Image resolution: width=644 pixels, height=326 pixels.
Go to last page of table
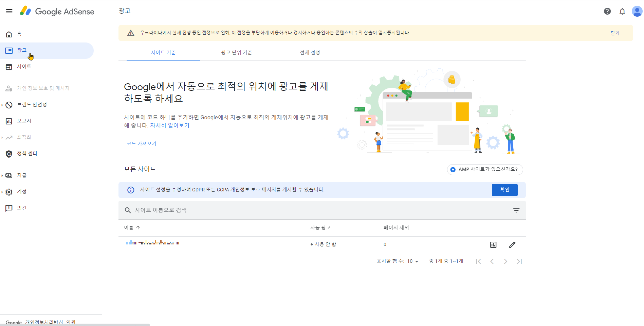tap(519, 261)
